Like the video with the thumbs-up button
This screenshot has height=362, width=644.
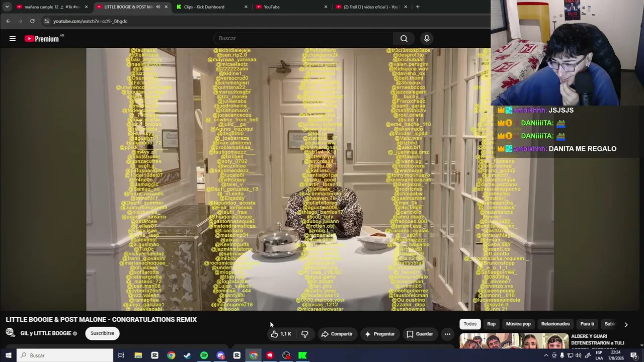pos(281,334)
